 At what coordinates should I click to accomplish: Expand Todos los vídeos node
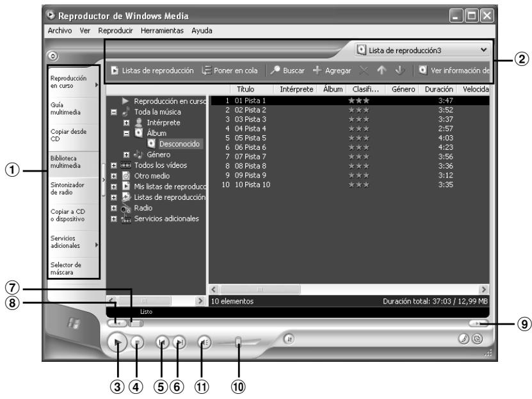[114, 166]
